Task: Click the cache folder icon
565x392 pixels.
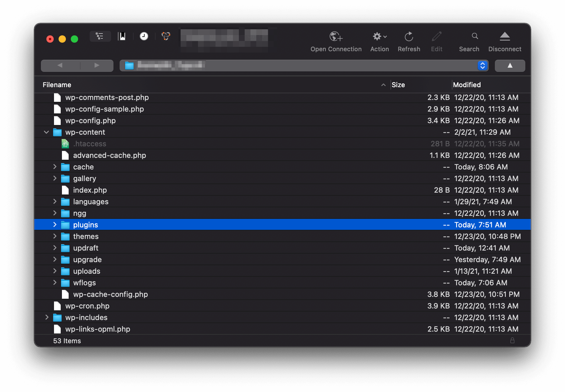Action: tap(65, 167)
